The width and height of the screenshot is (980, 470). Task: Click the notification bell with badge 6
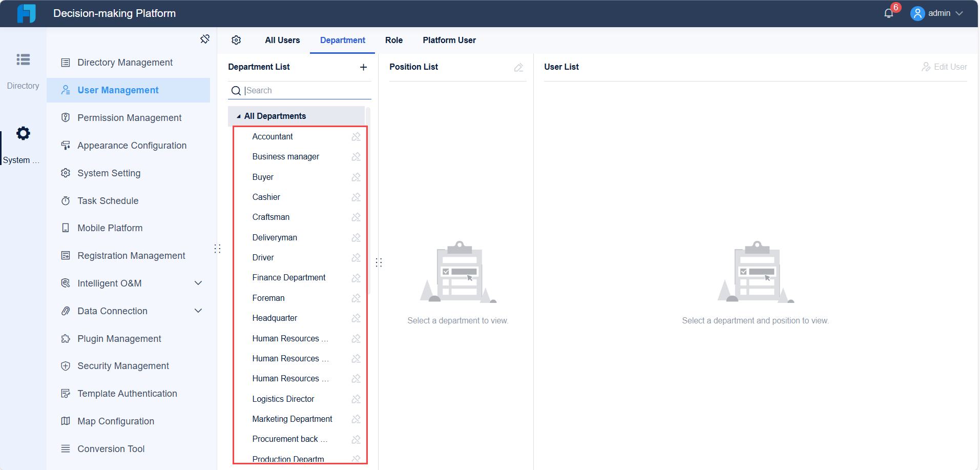[x=888, y=12]
